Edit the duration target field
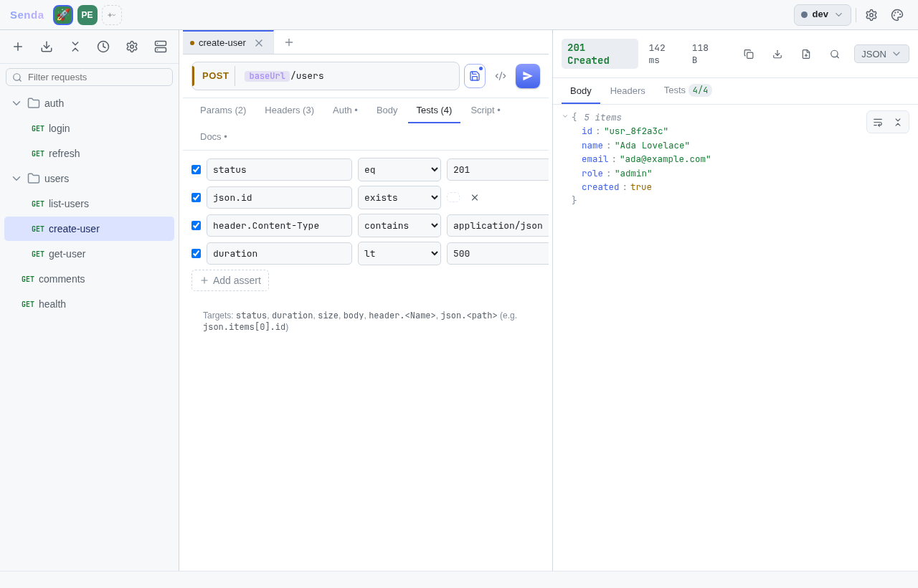This screenshot has width=918, height=588. (279, 254)
